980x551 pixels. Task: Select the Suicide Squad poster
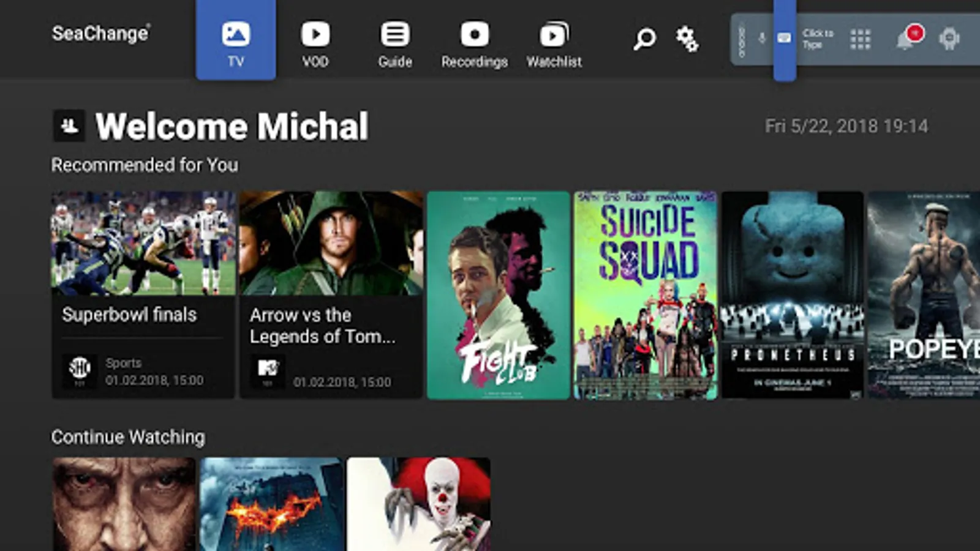(x=646, y=296)
